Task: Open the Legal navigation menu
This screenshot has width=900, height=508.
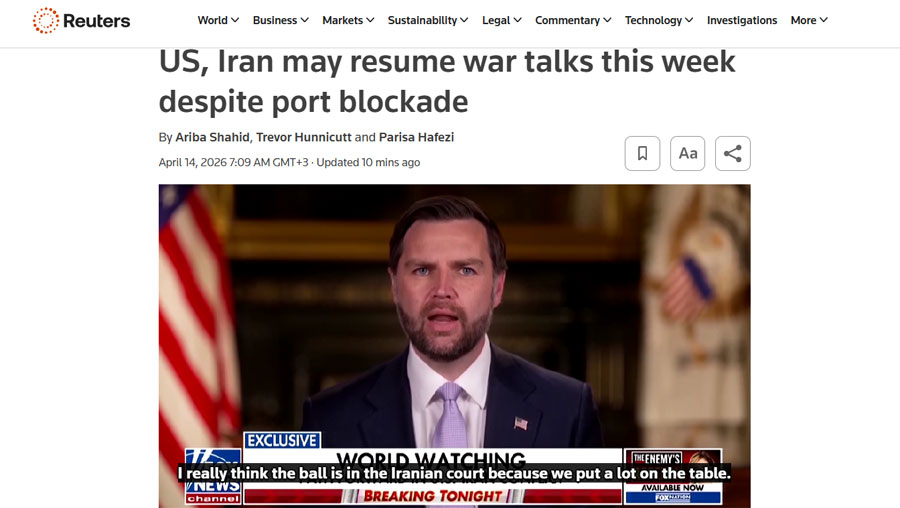Action: pyautogui.click(x=502, y=20)
